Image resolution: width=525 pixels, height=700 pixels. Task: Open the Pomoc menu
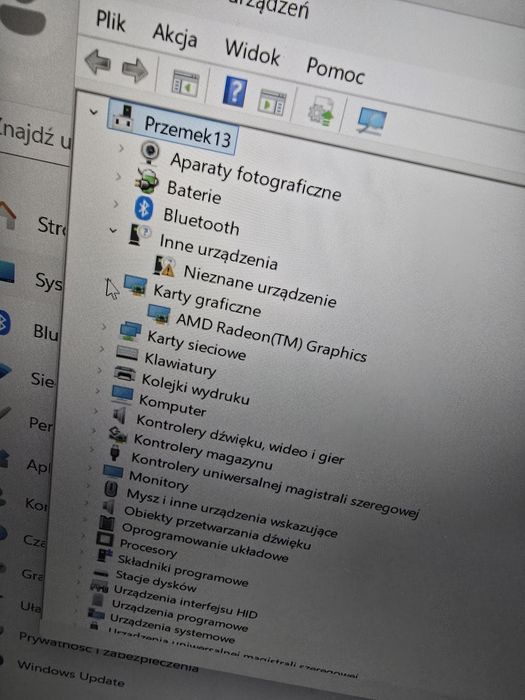click(335, 71)
